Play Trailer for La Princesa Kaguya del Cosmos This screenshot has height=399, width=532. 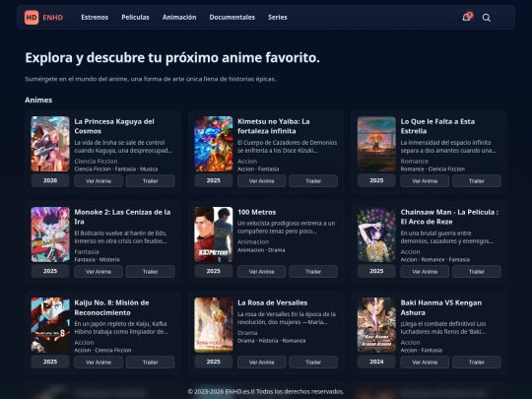151,181
